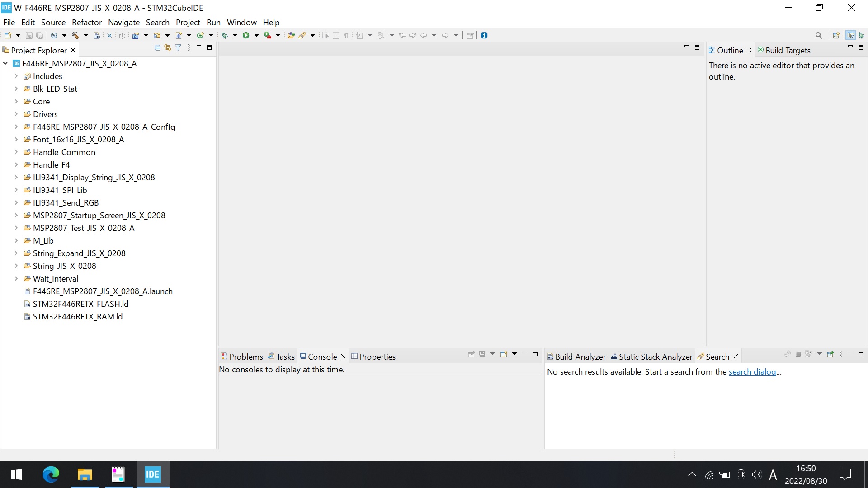Collapse the F446RE_MSP2807_JIS_X_0208_A project node
This screenshot has width=868, height=488.
click(x=5, y=64)
